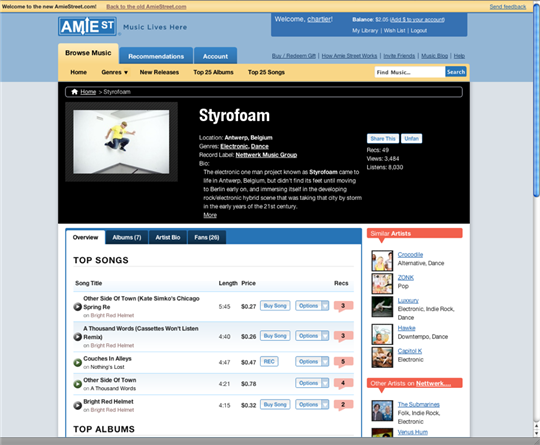Click REC button for Couches In Alleys

[x=269, y=361]
